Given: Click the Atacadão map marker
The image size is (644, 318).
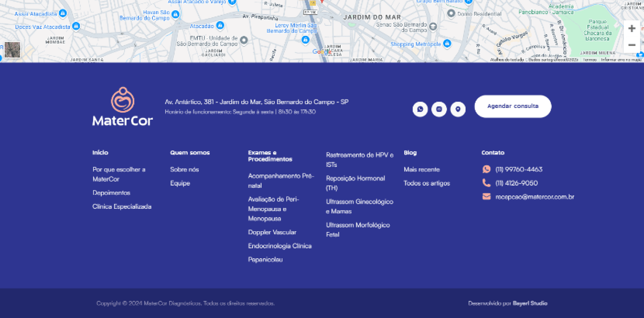Looking at the screenshot, I should (220, 25).
